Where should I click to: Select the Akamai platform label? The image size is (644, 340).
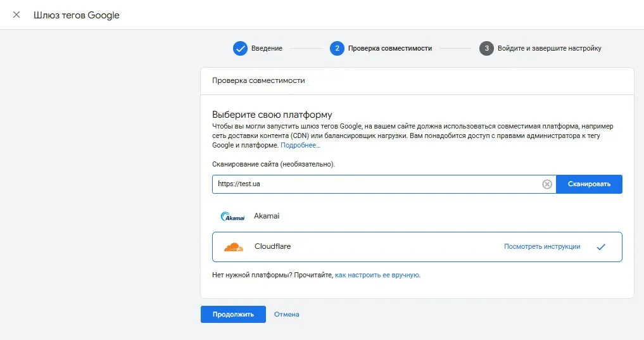coord(267,216)
